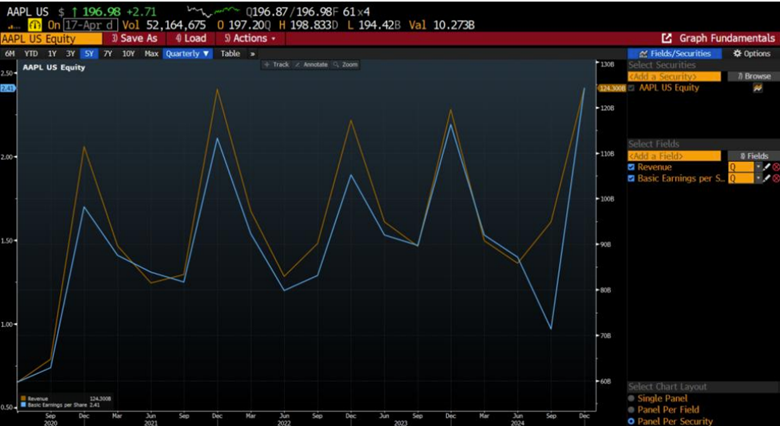Select the 5Y time range
The height and width of the screenshot is (426, 780).
[x=90, y=54]
